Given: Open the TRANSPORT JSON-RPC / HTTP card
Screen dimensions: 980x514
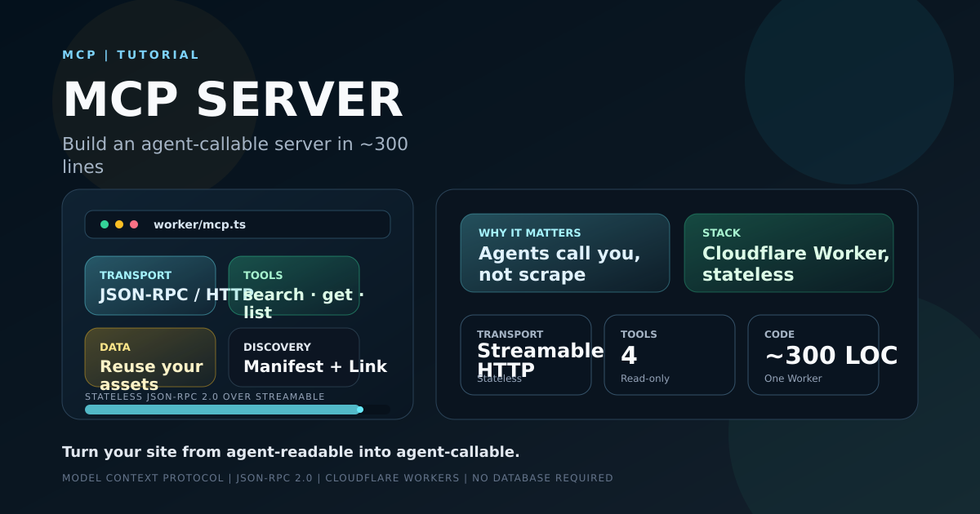Looking at the screenshot, I should pos(150,286).
